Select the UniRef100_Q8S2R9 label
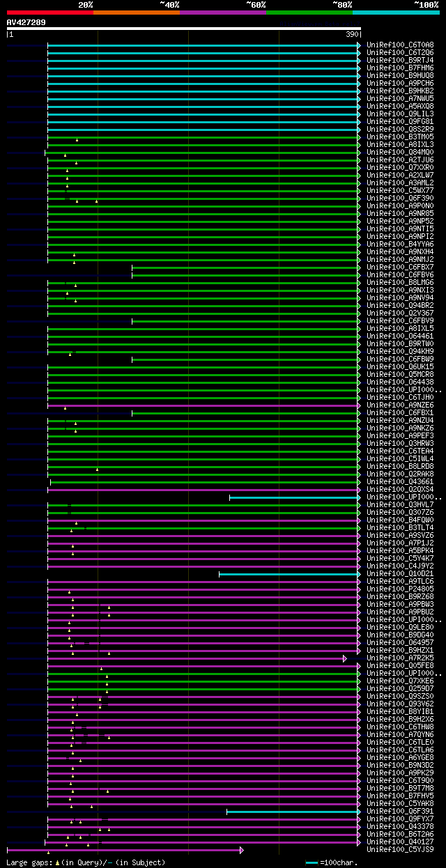446x868 pixels. click(400, 129)
